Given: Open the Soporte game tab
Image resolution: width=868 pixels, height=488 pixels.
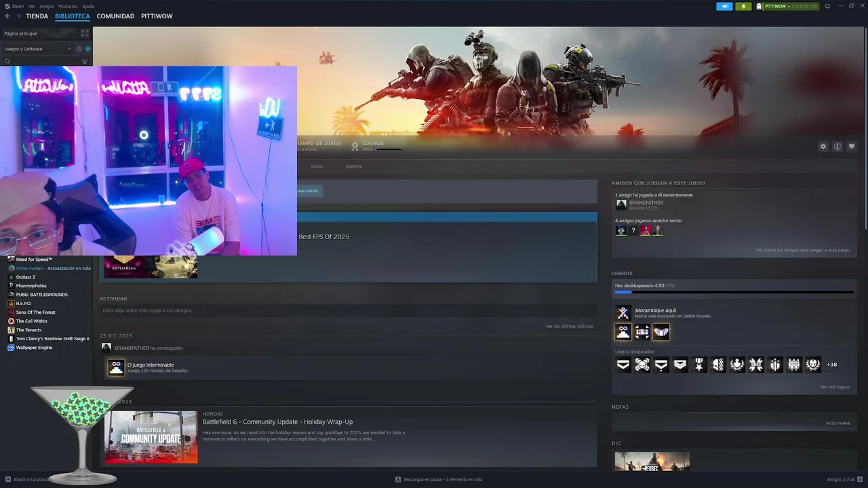Looking at the screenshot, I should coord(353,166).
